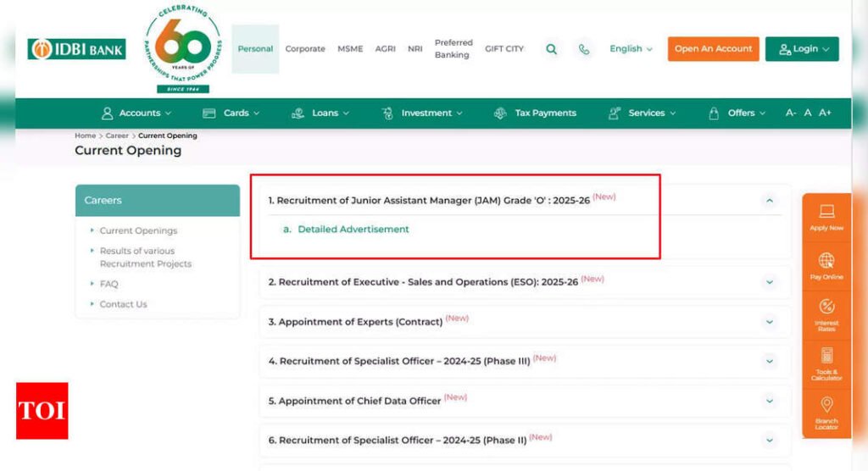Click the Careers sidebar header
Image resolution: width=868 pixels, height=471 pixels.
[158, 201]
